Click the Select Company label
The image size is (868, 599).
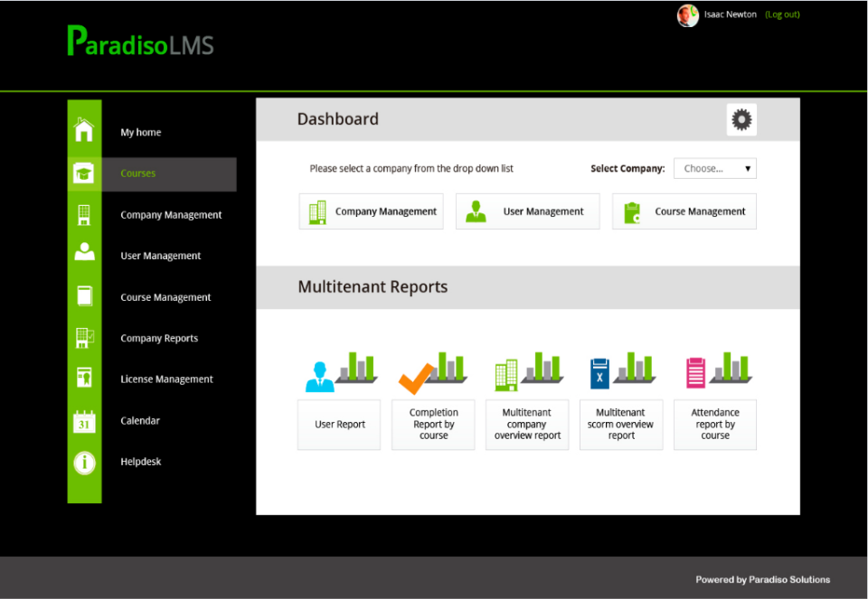pyautogui.click(x=627, y=169)
